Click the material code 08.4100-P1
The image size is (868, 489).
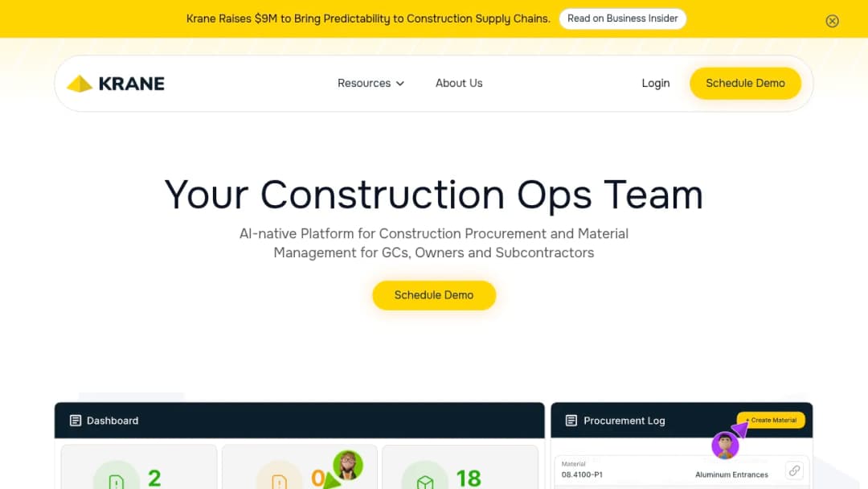coord(582,475)
